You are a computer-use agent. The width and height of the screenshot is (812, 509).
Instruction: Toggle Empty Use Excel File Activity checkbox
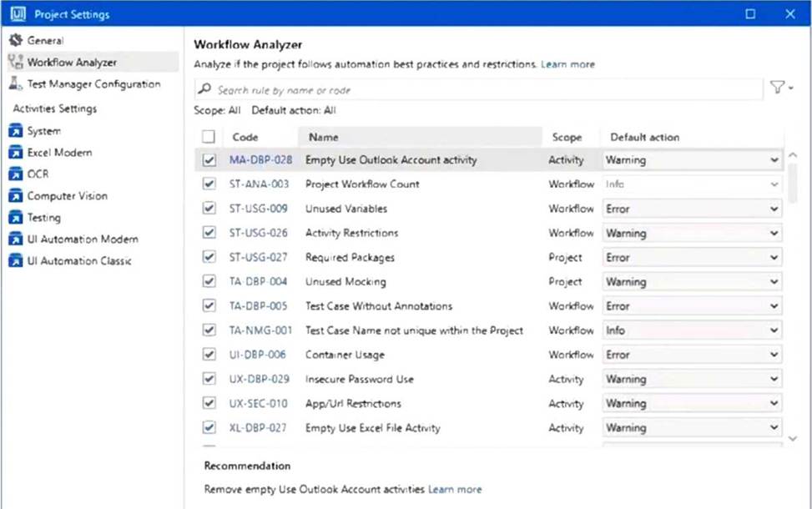(x=209, y=427)
